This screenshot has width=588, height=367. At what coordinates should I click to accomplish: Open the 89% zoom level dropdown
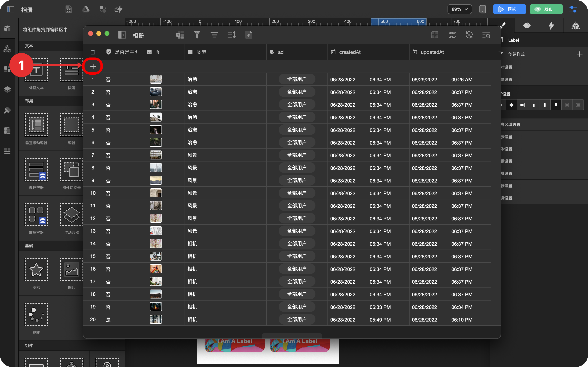[x=459, y=9]
